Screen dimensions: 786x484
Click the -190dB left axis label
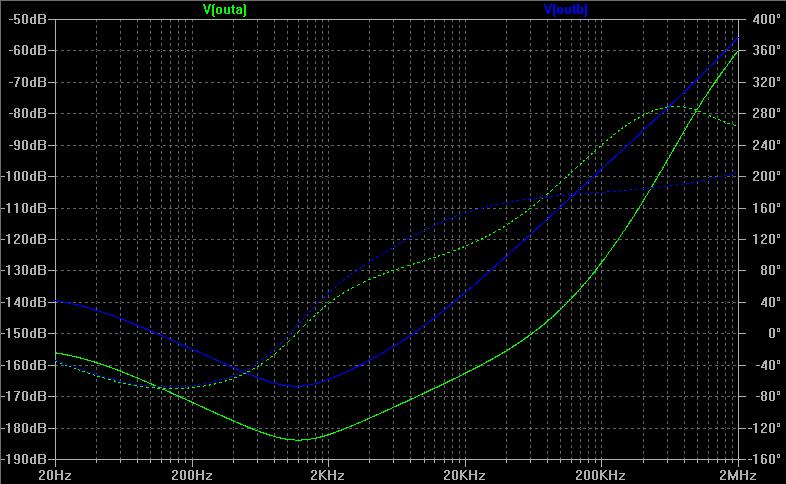pos(24,459)
